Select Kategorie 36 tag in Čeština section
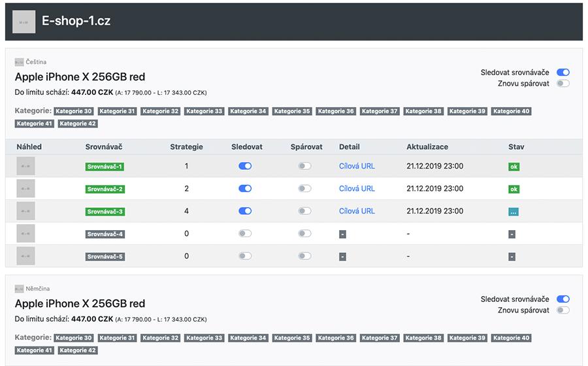 click(336, 111)
